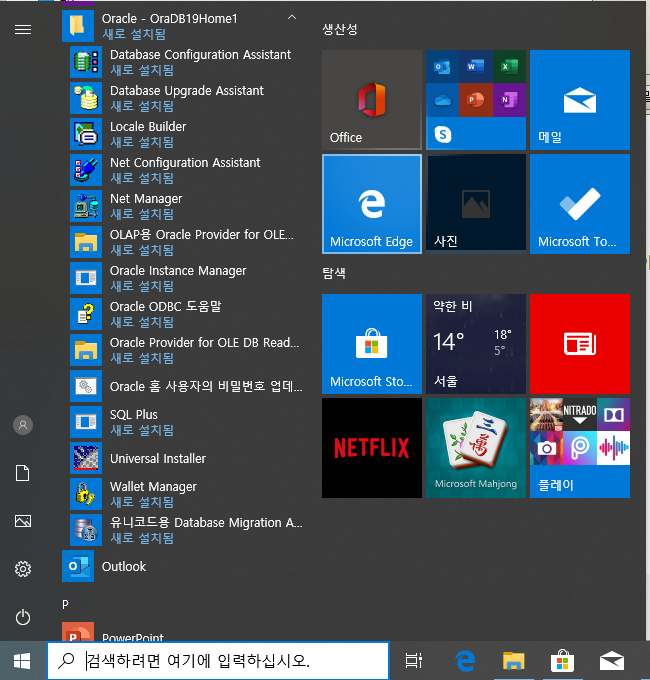Viewport: 650px width, 680px height.
Task: Open Net Configuration Assistant
Action: click(186, 170)
